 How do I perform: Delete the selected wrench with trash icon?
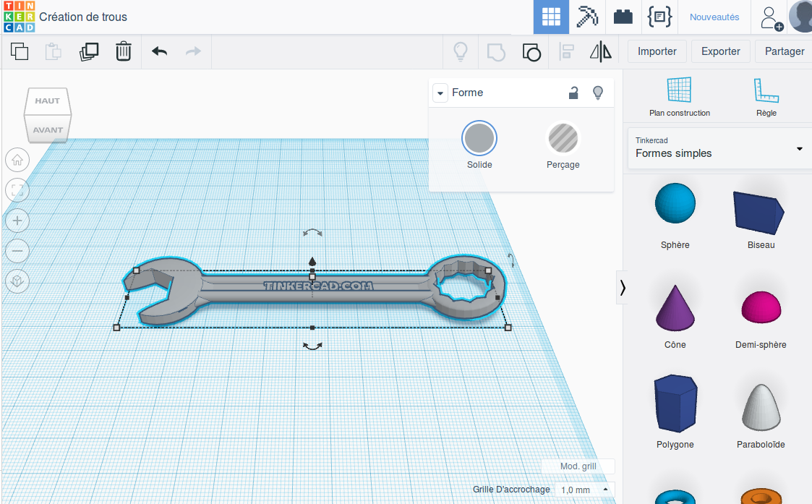tap(124, 51)
